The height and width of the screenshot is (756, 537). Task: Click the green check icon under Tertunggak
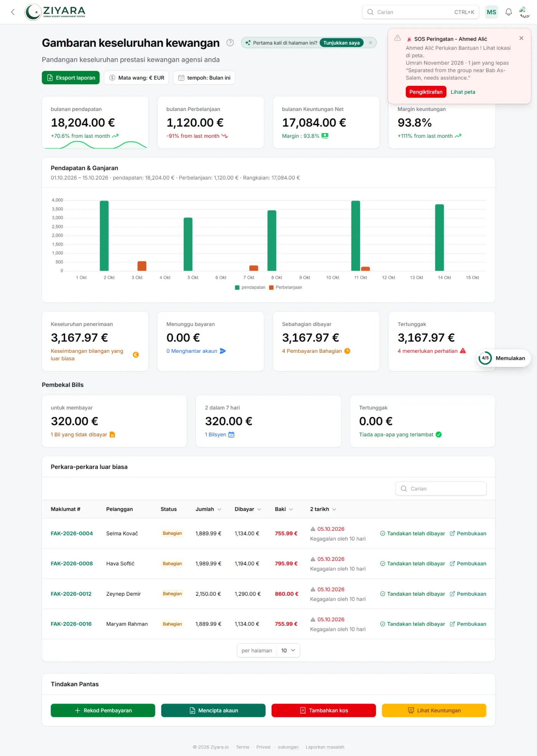[x=439, y=435]
